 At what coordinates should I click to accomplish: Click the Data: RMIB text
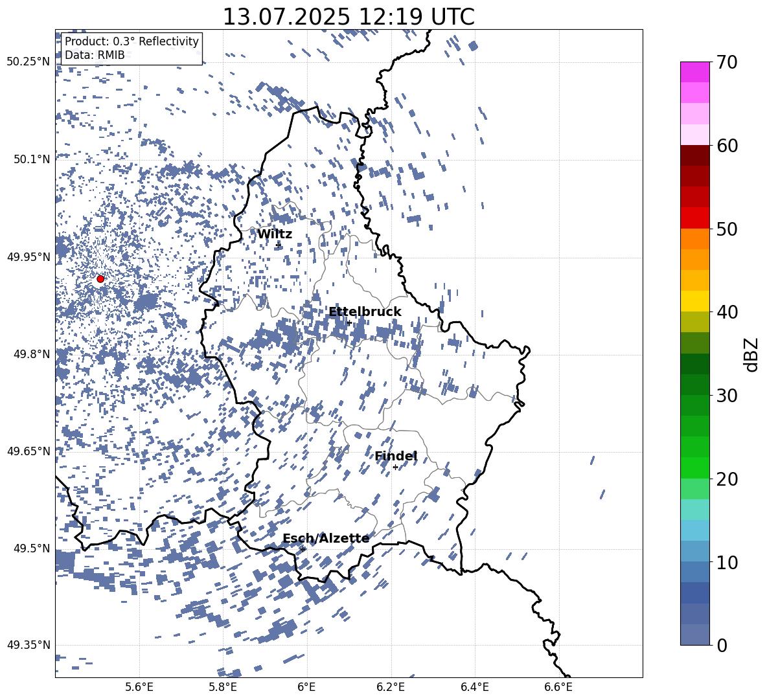pos(95,55)
